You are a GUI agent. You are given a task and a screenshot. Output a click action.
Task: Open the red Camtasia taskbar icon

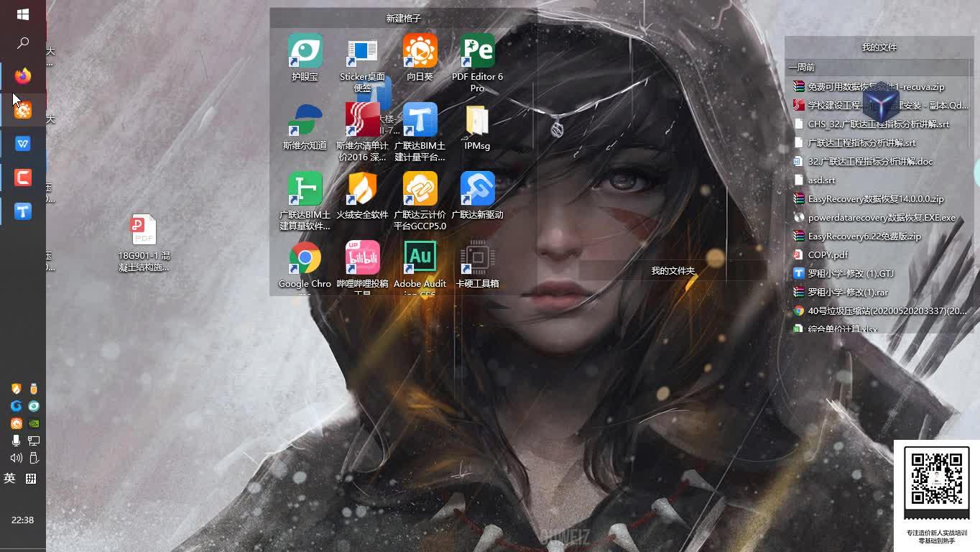click(x=23, y=177)
